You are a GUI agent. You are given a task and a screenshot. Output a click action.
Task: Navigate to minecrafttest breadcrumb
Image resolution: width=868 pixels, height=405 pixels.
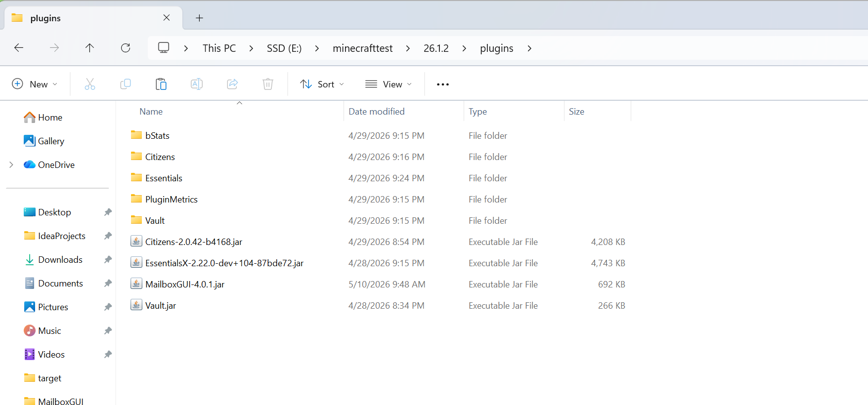362,48
